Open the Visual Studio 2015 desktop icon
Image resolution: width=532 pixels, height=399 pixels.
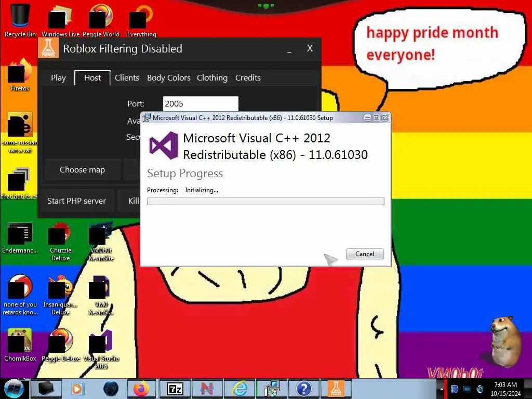tap(101, 349)
